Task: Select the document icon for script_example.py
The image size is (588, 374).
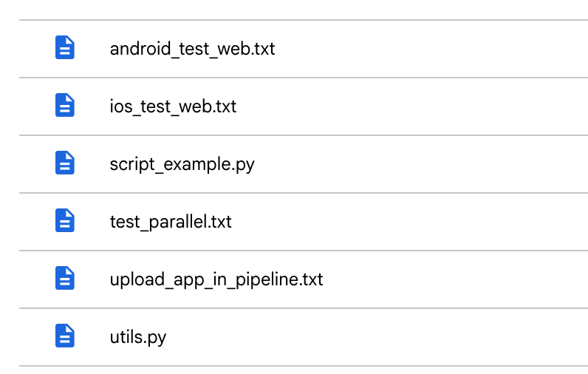Action: click(x=65, y=164)
